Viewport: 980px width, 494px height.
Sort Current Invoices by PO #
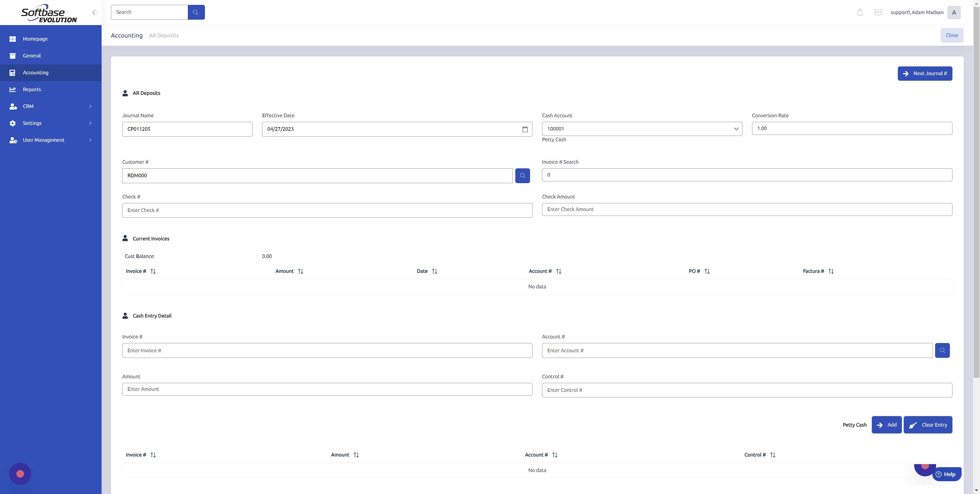tap(707, 271)
